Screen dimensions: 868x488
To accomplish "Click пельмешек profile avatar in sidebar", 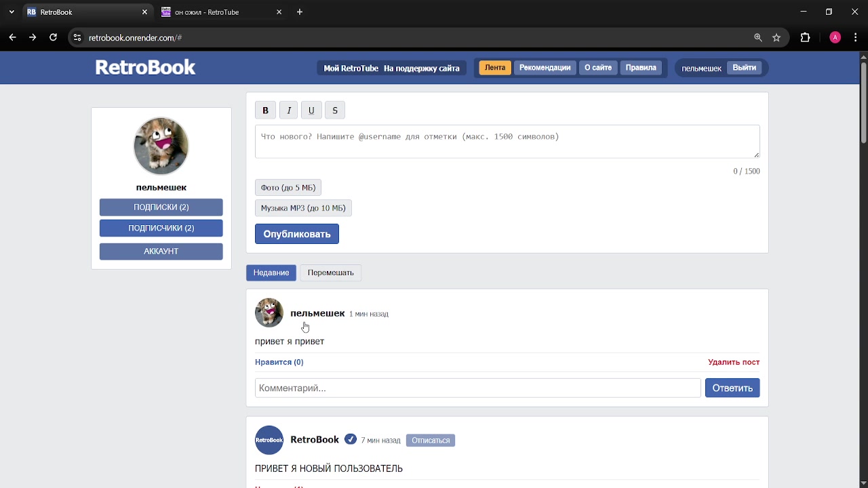I will click(161, 146).
